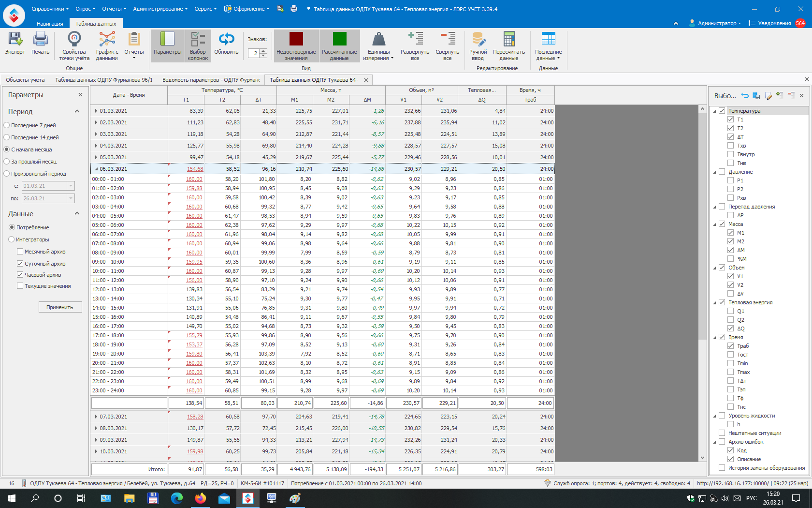Screen dimensions: 812x508
Task: Open Microsoft Edge from the taskbar
Action: click(x=176, y=498)
